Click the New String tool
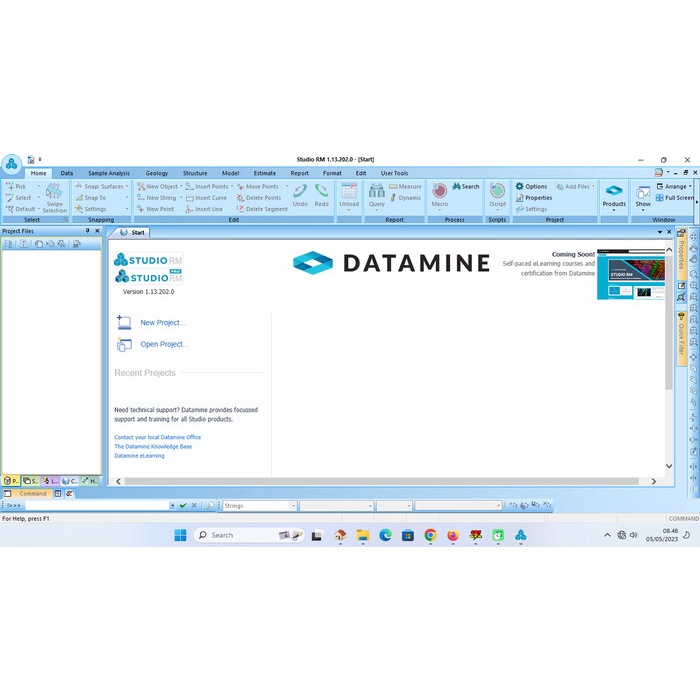 tap(156, 197)
